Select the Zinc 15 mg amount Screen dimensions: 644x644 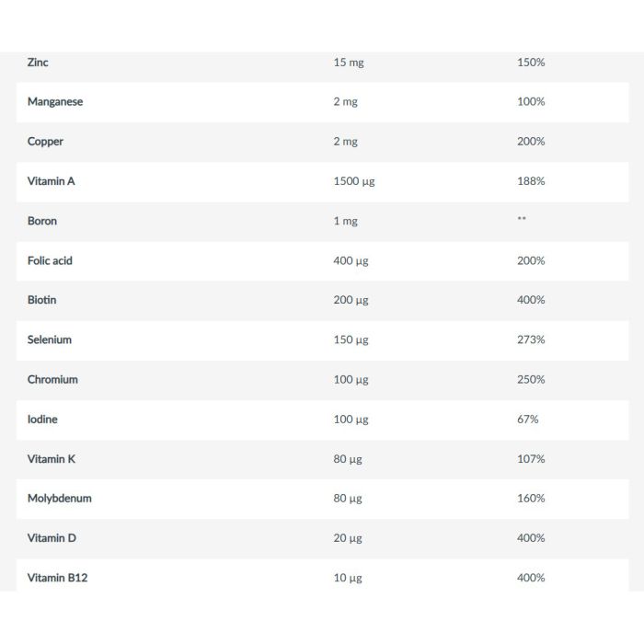(349, 63)
